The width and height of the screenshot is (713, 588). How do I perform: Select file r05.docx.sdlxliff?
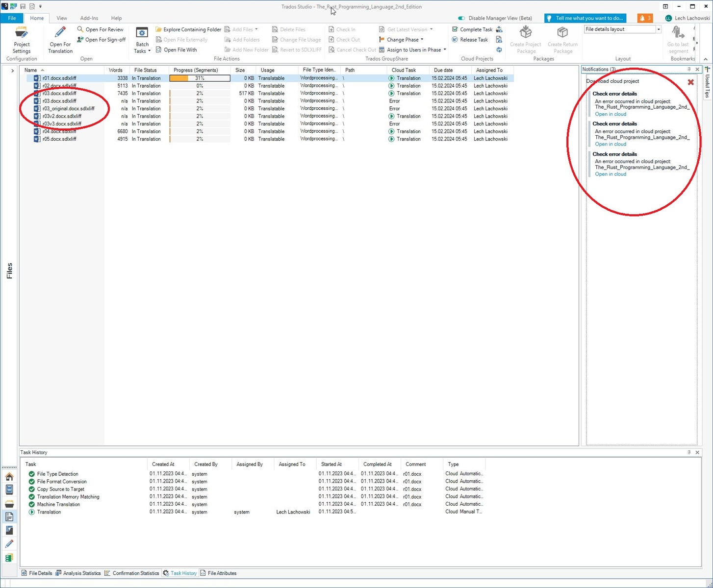point(59,139)
